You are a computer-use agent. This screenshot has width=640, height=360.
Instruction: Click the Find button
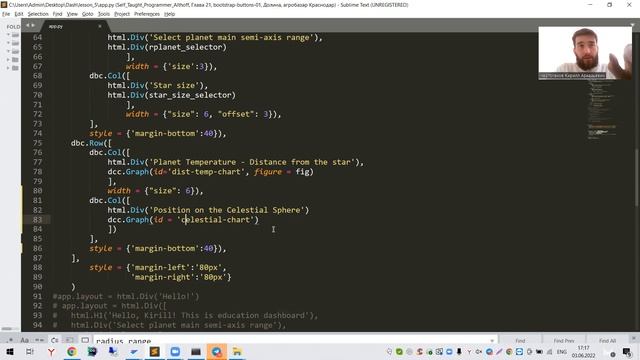point(520,340)
